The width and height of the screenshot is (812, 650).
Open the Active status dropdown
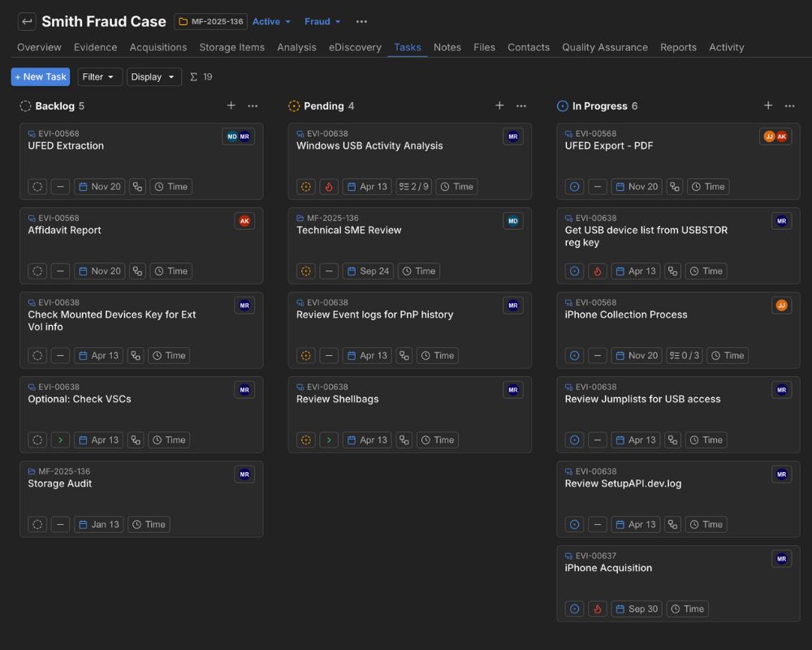271,22
